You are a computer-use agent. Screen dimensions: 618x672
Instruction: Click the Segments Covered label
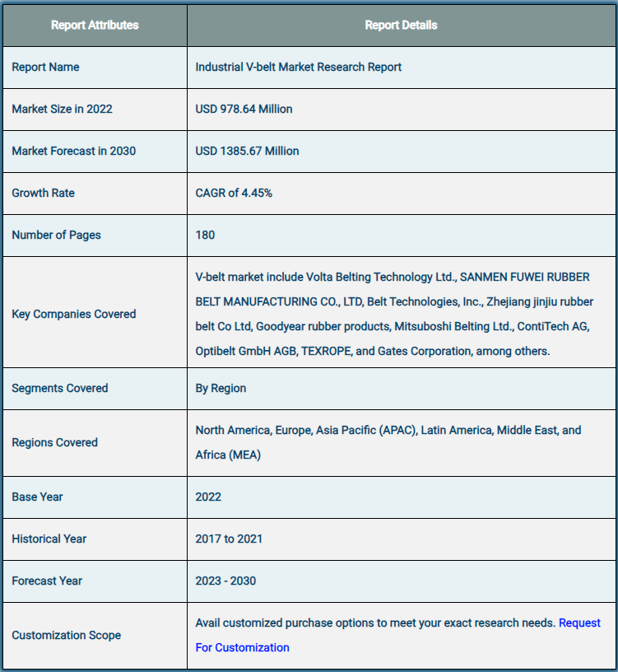click(60, 388)
